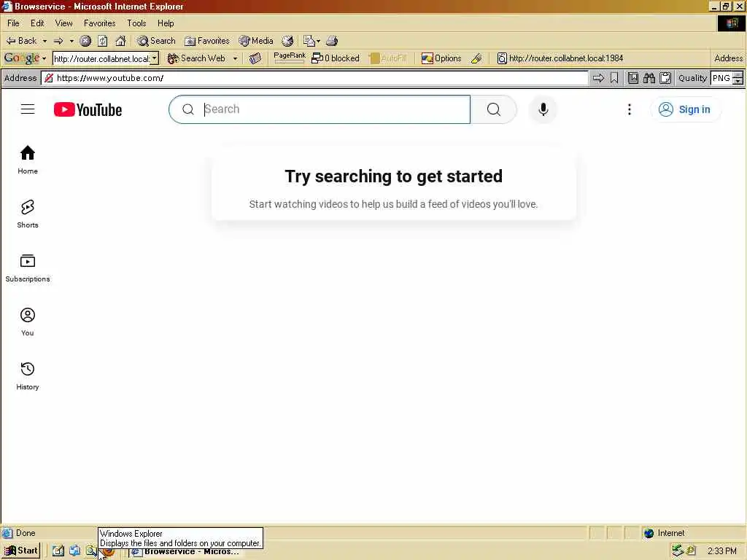Open History from the sidebar

click(28, 376)
